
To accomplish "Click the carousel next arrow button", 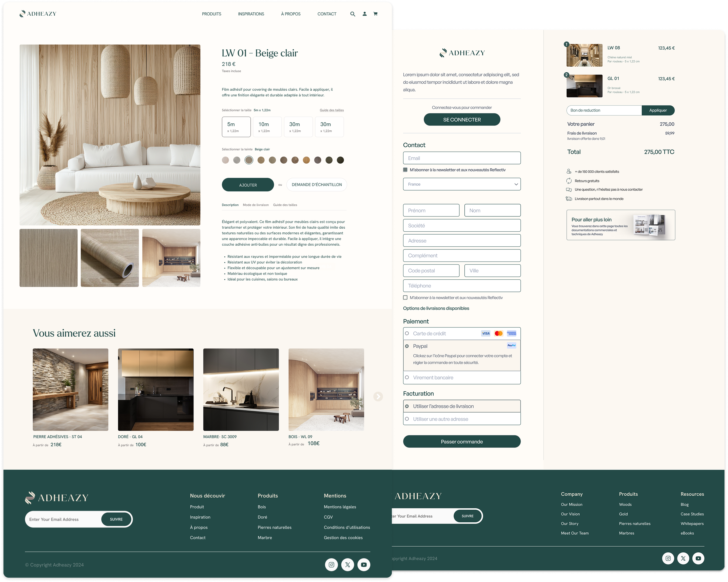I will tap(378, 397).
